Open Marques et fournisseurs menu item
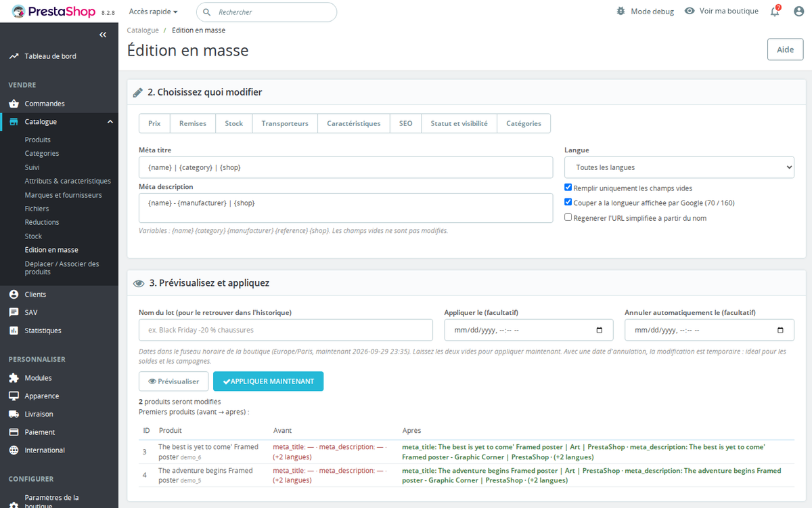The image size is (812, 508). [x=64, y=195]
